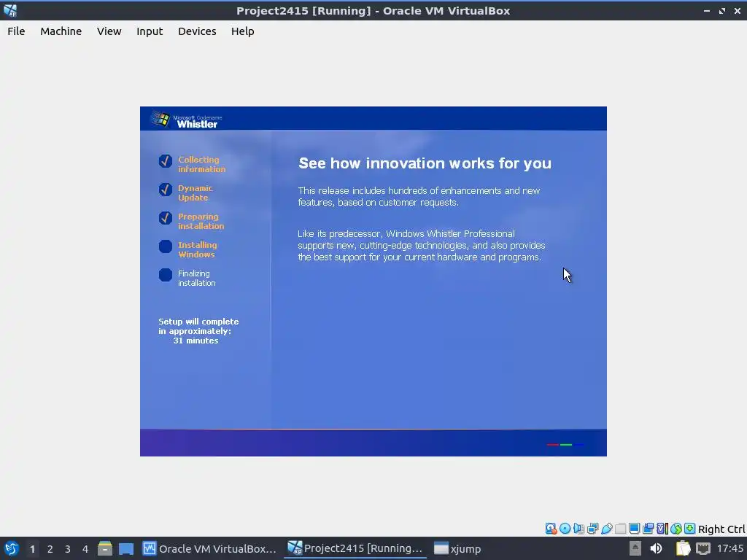Click the Dynamic Update step checkmark

(166, 190)
